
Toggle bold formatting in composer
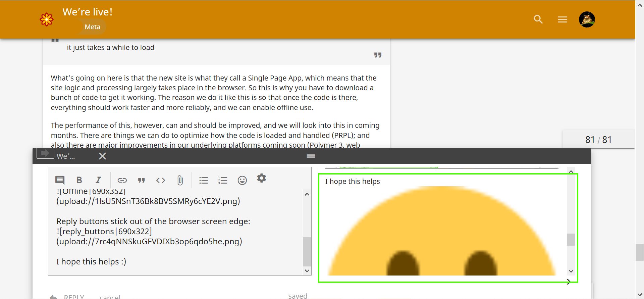point(79,180)
